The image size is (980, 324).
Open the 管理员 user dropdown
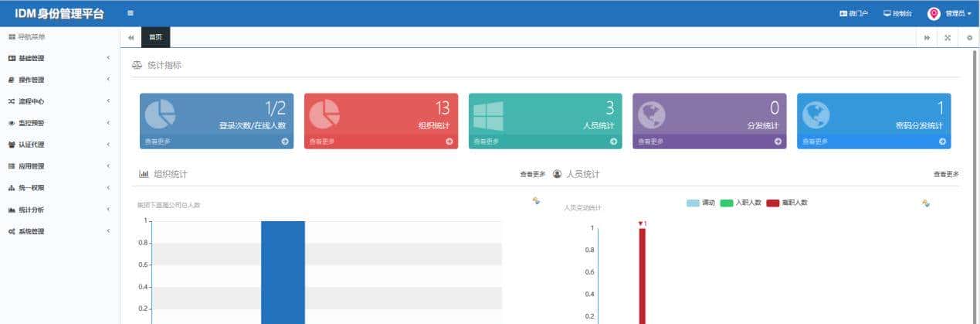pyautogui.click(x=950, y=13)
